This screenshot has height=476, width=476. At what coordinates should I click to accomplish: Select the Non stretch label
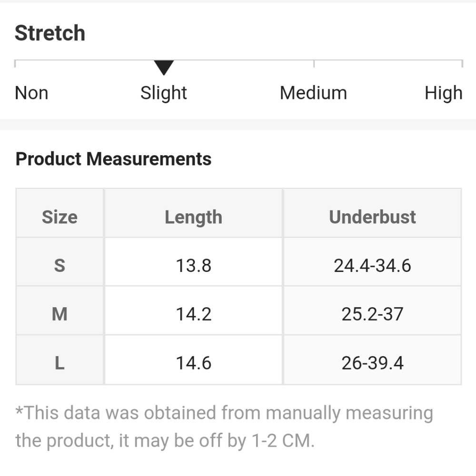click(31, 93)
